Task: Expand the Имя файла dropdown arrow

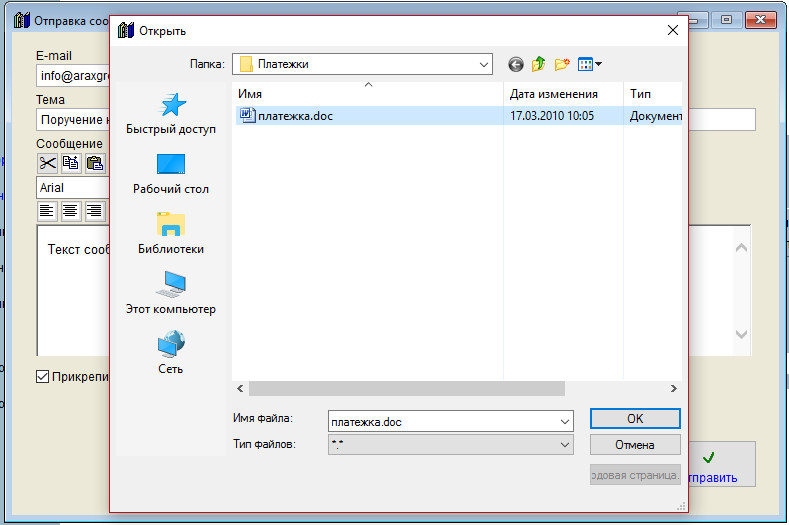Action: pos(565,421)
